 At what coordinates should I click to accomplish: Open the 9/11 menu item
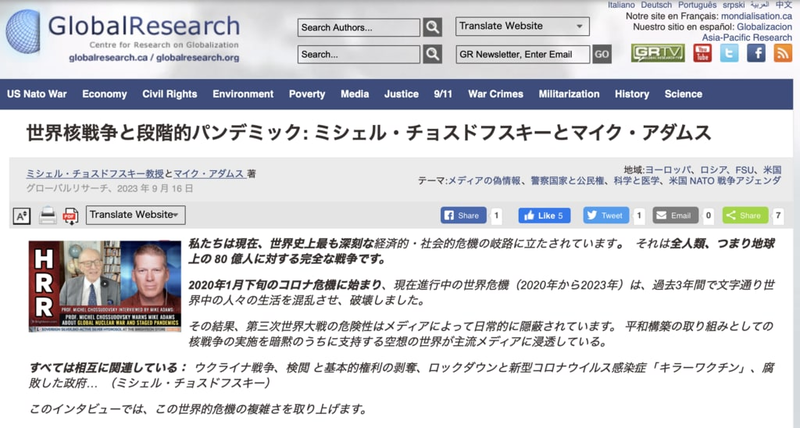coord(443,94)
